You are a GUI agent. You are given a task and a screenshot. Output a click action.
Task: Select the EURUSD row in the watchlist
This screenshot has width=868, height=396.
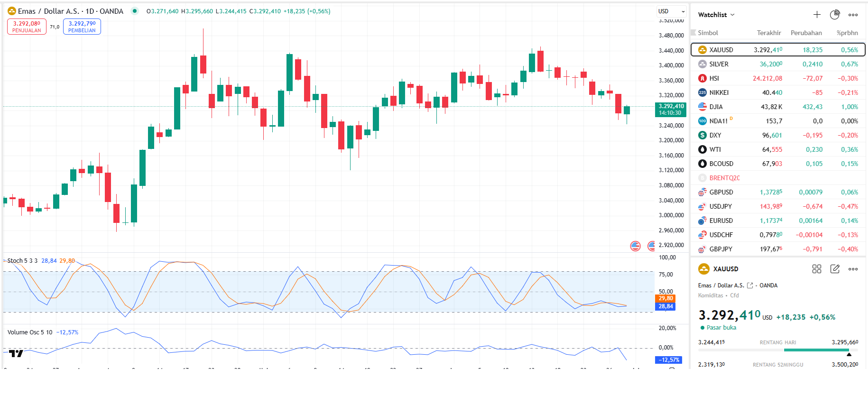778,221
